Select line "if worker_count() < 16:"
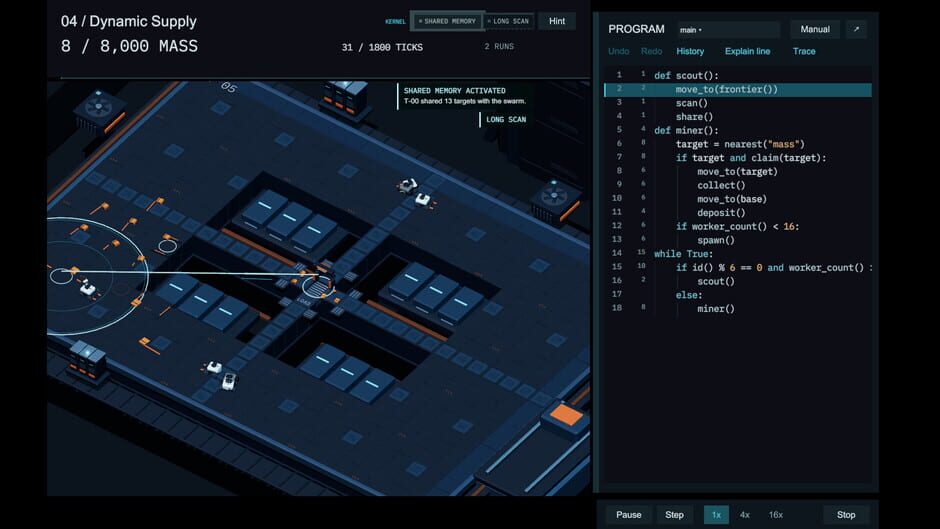This screenshot has width=940, height=529. 738,226
